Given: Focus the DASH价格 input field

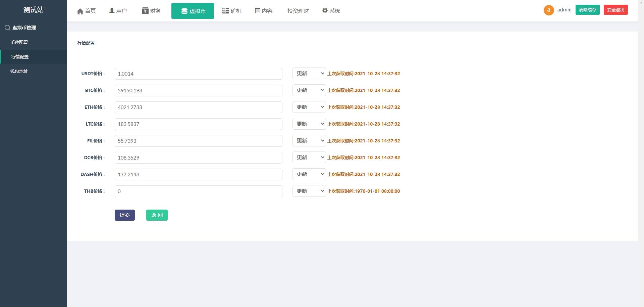Looking at the screenshot, I should click(199, 174).
